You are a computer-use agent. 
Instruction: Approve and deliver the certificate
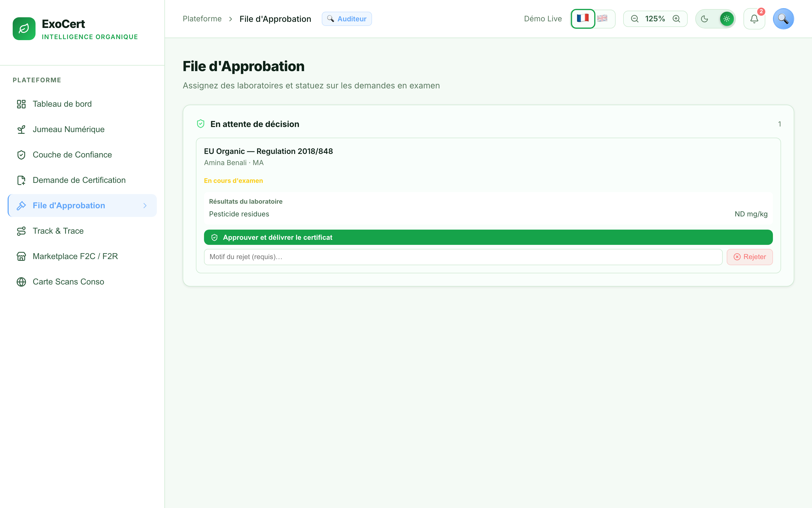488,237
